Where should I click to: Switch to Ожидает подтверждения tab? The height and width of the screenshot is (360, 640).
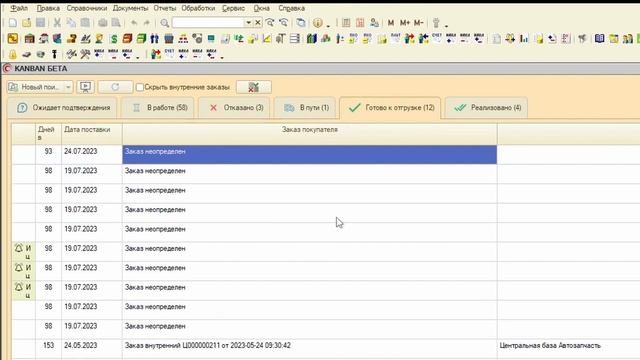(x=62, y=108)
